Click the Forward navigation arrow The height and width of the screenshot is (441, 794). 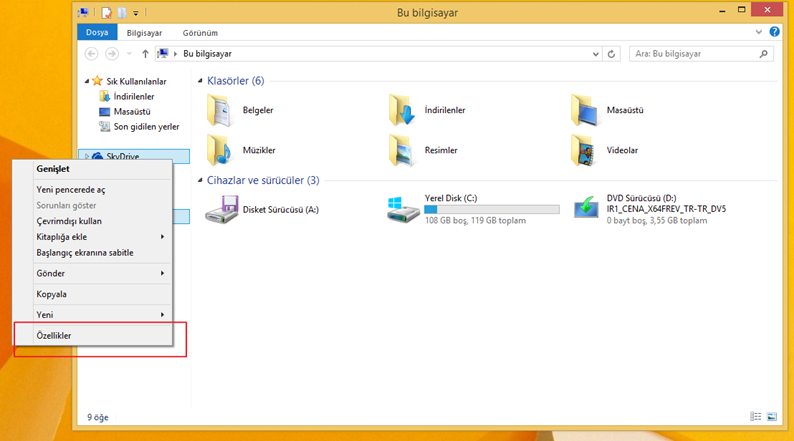click(111, 53)
